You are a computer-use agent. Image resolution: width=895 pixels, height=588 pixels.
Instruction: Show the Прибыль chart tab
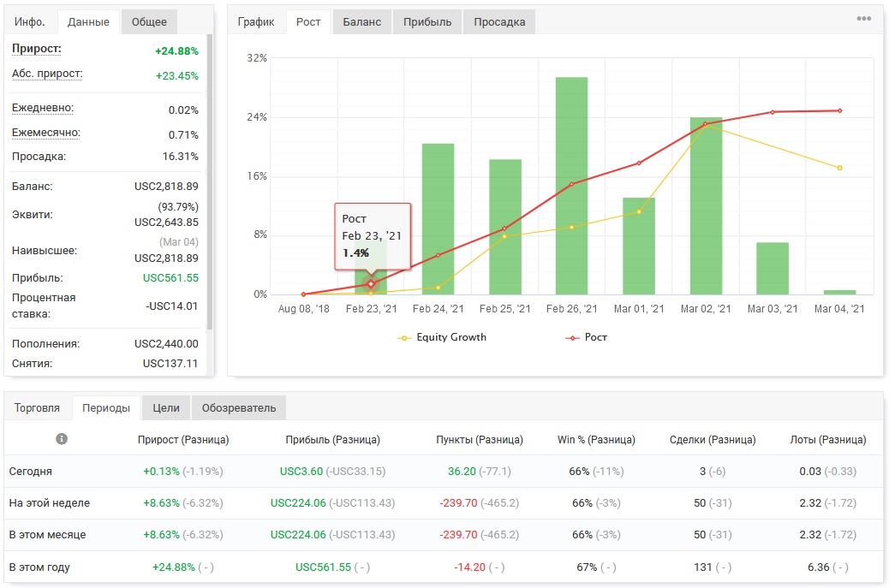click(427, 21)
